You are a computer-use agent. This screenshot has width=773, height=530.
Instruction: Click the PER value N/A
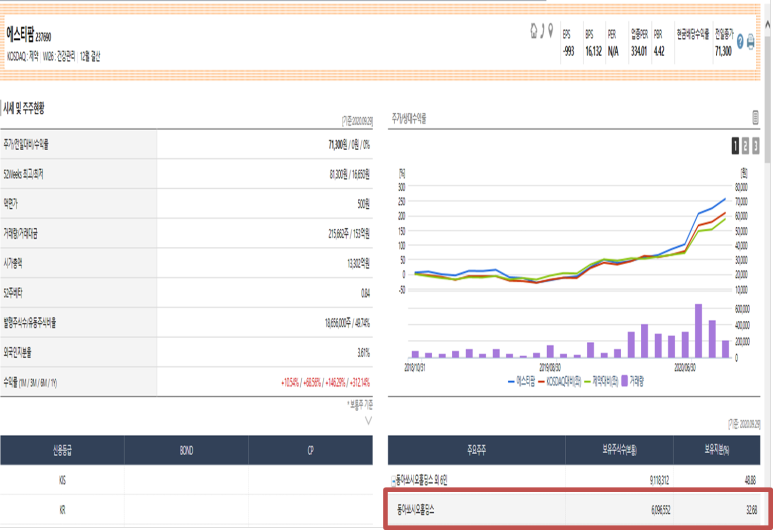[x=613, y=51]
